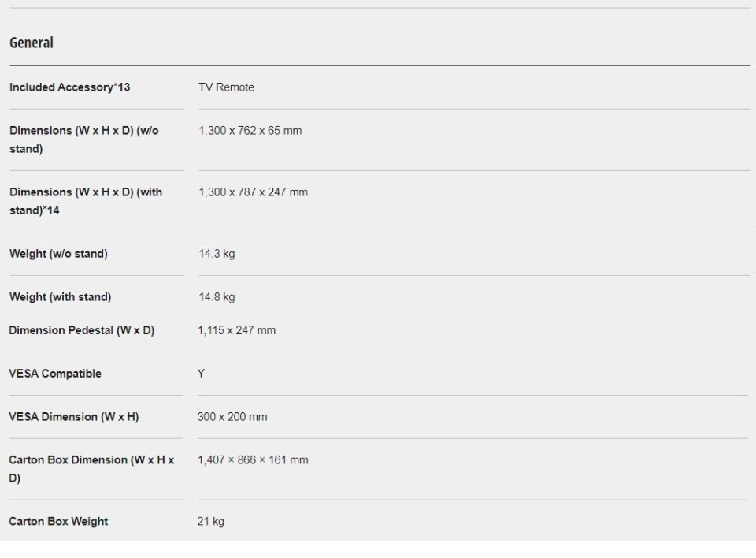Click Dimensions with stand*14 label
The image size is (756, 558).
(x=85, y=201)
